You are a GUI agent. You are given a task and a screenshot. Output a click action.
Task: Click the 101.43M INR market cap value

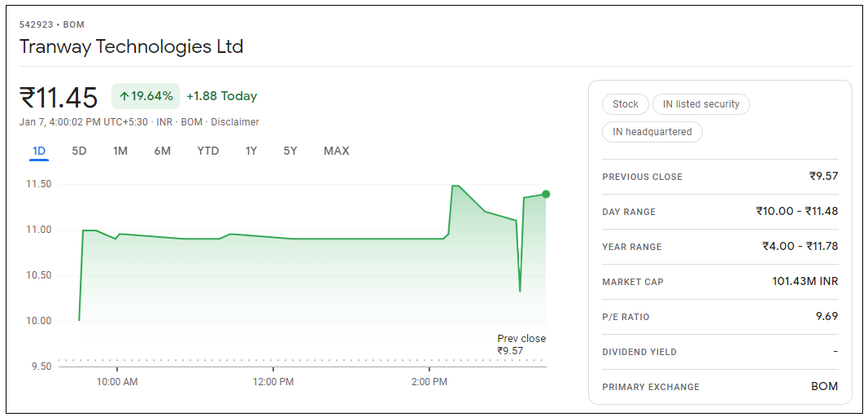805,281
